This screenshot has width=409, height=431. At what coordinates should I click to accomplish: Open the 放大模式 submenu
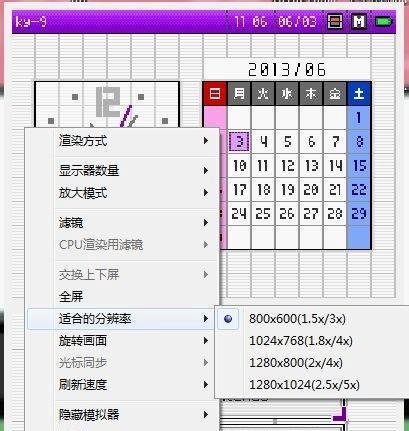(x=123, y=193)
